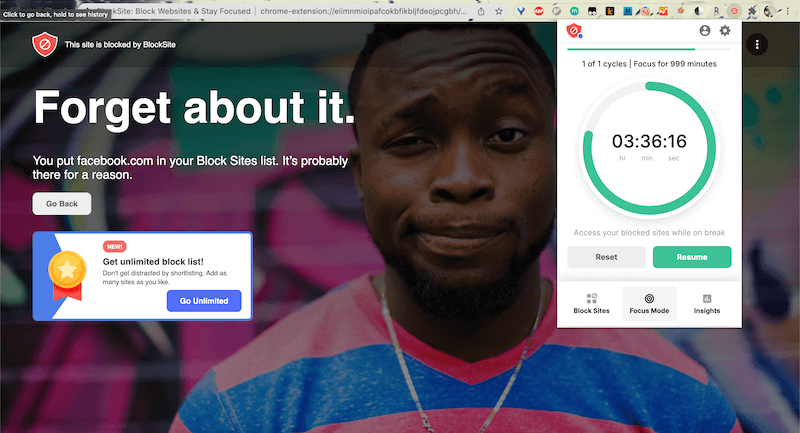Click the grey circular slash extension icon

(x=557, y=11)
